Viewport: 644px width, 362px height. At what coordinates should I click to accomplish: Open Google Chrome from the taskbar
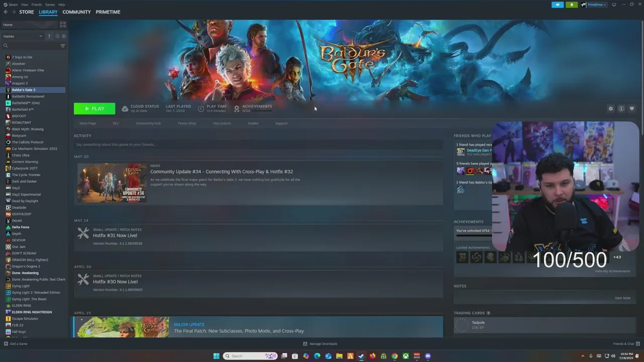pyautogui.click(x=394, y=356)
